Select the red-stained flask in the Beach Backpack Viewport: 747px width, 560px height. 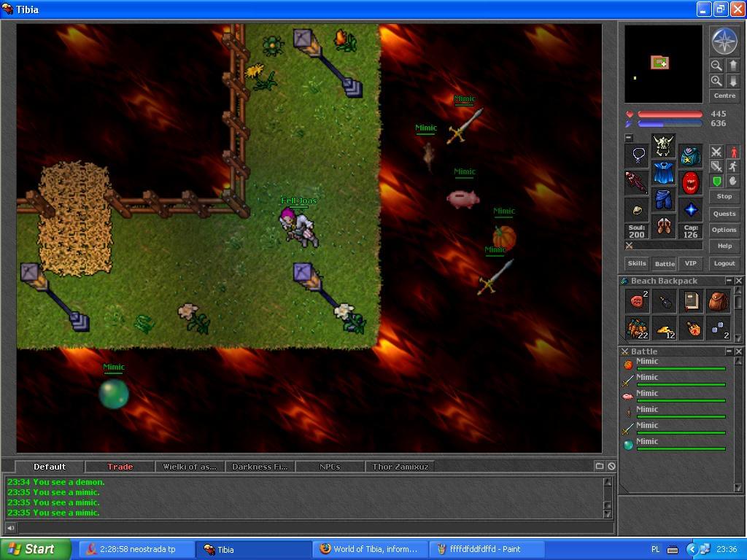coord(692,328)
